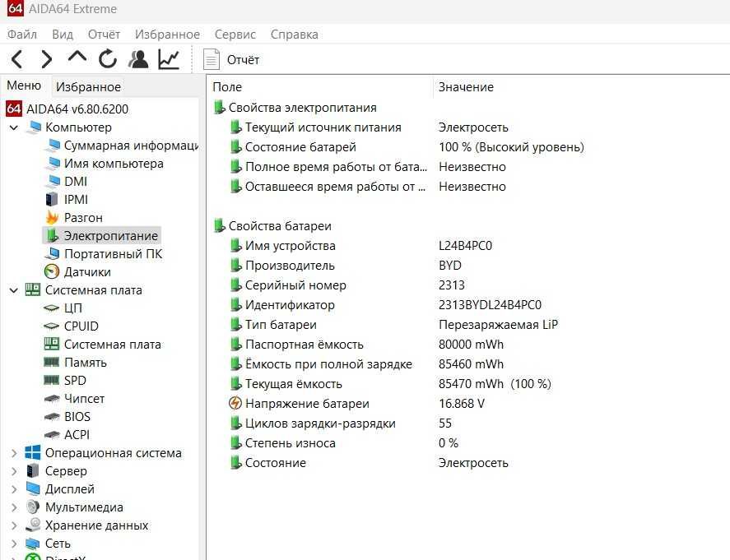The width and height of the screenshot is (730, 560).
Task: Expand the Дисплей branch
Action: click(x=14, y=489)
